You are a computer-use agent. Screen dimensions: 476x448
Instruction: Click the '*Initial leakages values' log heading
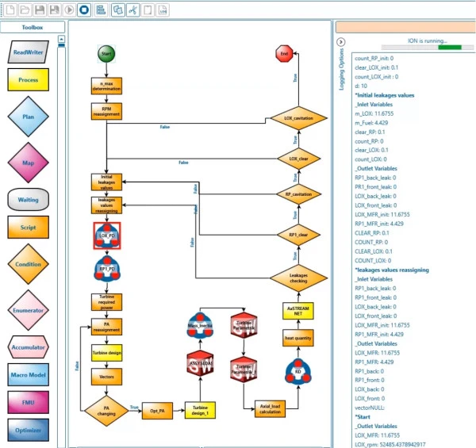(x=384, y=95)
